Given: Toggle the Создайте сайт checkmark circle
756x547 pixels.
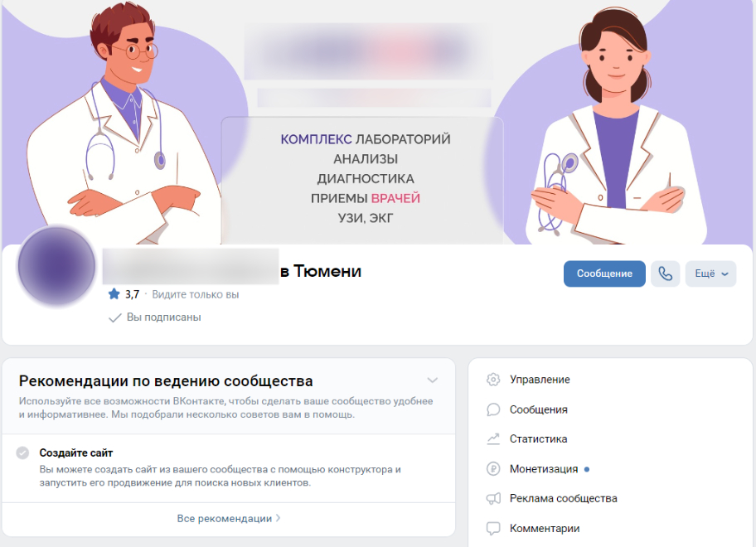Looking at the screenshot, I should pos(22,453).
